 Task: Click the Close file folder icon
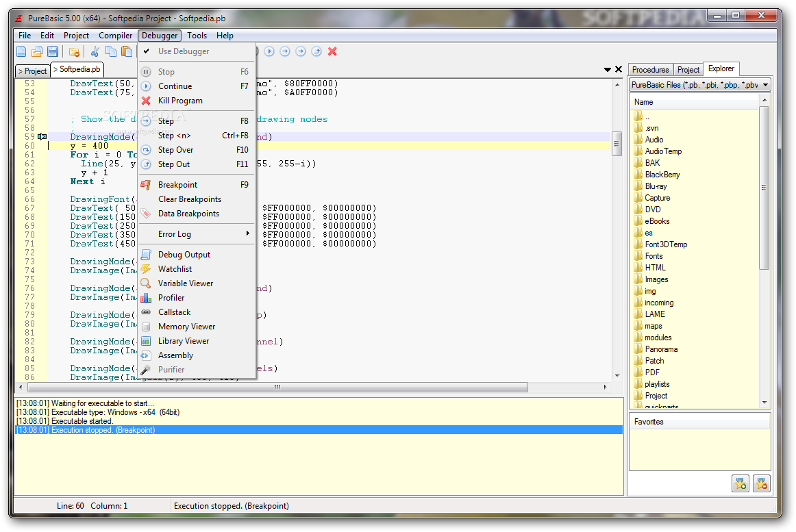pyautogui.click(x=74, y=51)
